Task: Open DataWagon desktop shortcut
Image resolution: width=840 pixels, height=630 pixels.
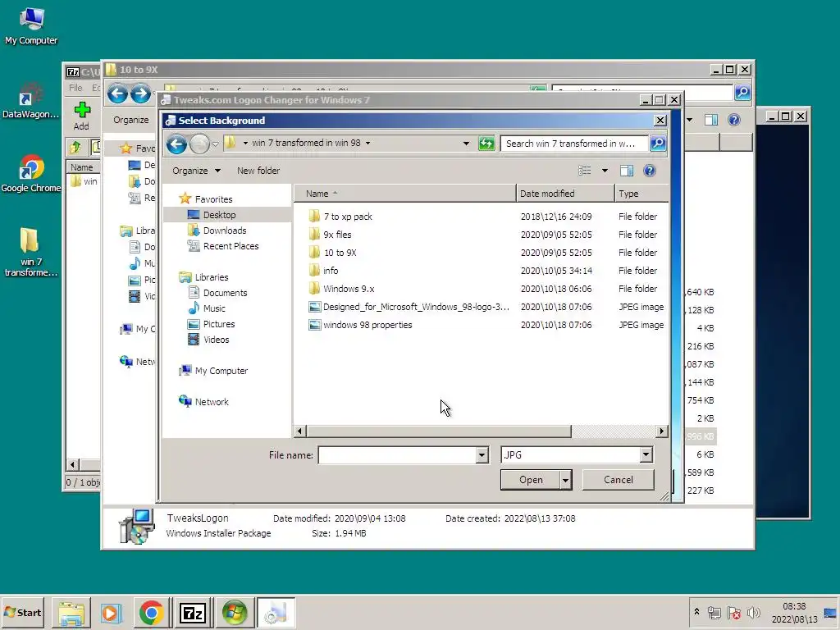Action: 30,101
